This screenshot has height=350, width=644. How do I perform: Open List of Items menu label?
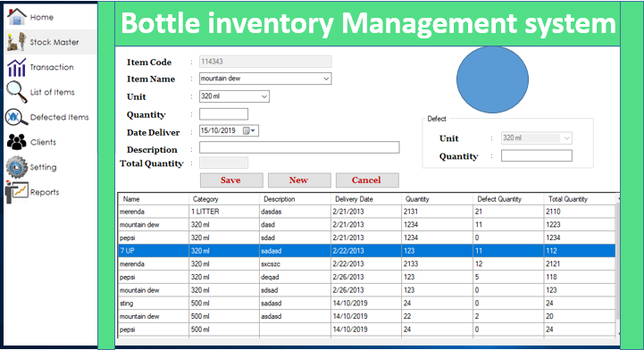tap(52, 92)
